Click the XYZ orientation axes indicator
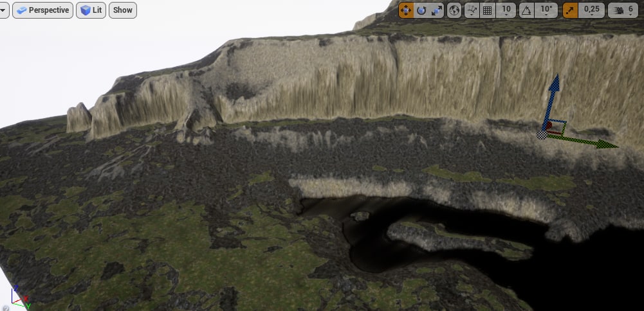Screen dimensions: 644x311 click(x=19, y=297)
